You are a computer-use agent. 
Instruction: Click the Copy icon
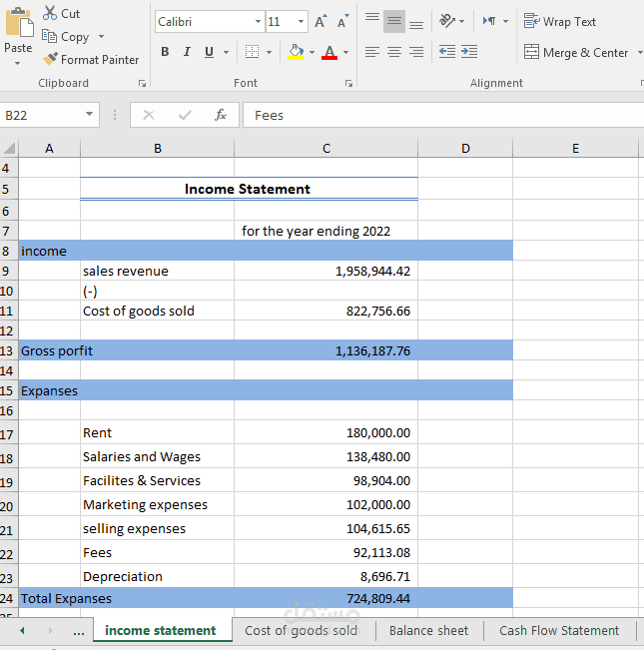pos(49,37)
